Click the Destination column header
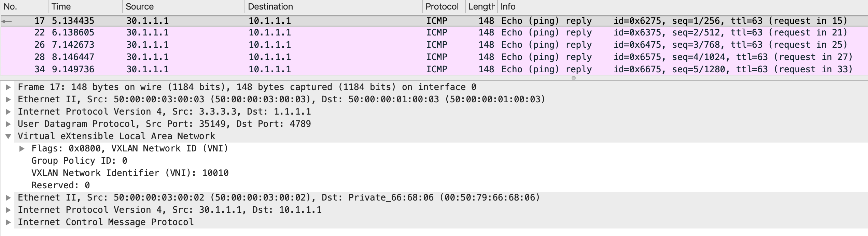 (x=333, y=7)
